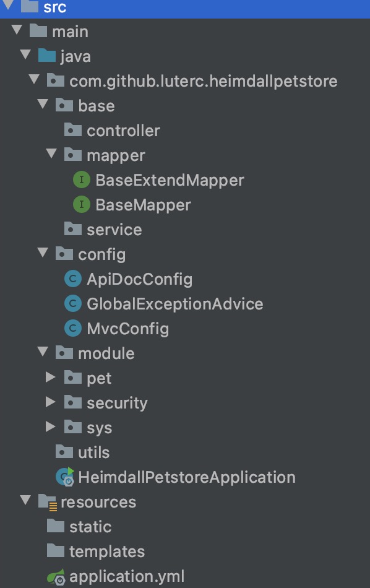This screenshot has width=370, height=588.
Task: Click the BaseMapper interface icon
Action: (81, 204)
